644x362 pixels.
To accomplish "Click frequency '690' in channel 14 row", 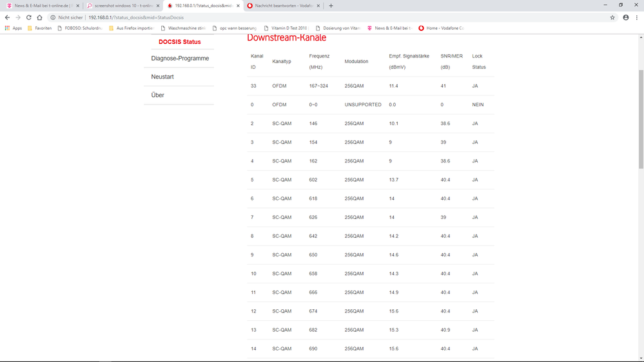I will [313, 349].
